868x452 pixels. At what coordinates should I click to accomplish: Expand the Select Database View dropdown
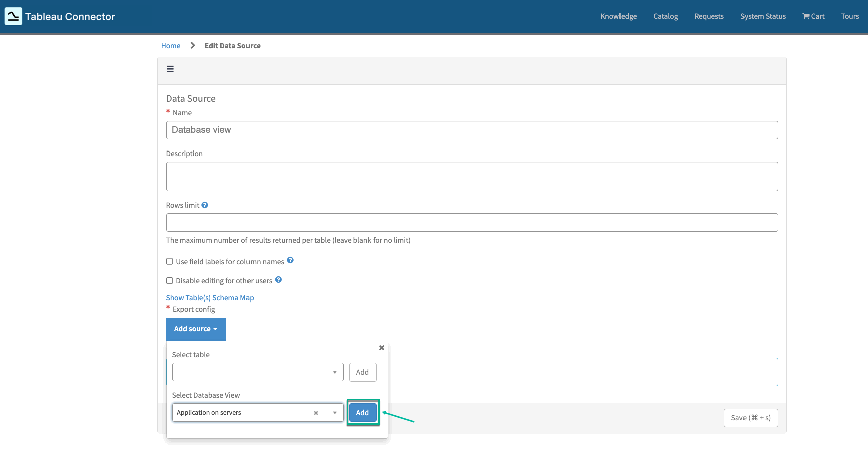(x=335, y=412)
